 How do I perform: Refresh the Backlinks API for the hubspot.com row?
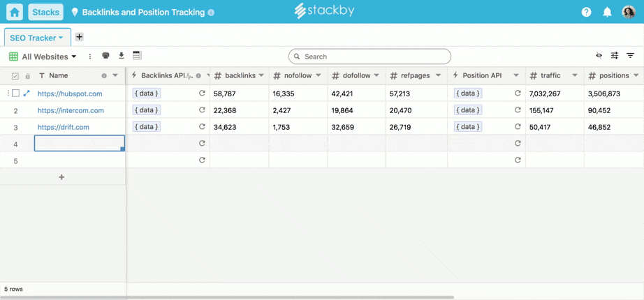(202, 93)
